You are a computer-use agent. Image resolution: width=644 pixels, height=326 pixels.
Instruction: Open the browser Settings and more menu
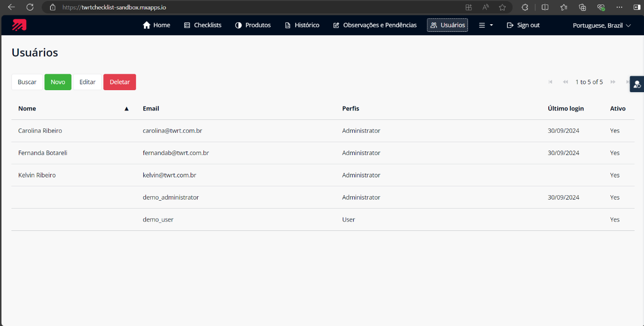(619, 7)
